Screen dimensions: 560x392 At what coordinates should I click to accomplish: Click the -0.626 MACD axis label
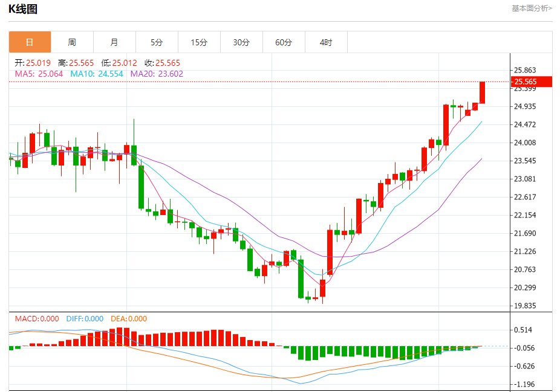[x=524, y=366]
